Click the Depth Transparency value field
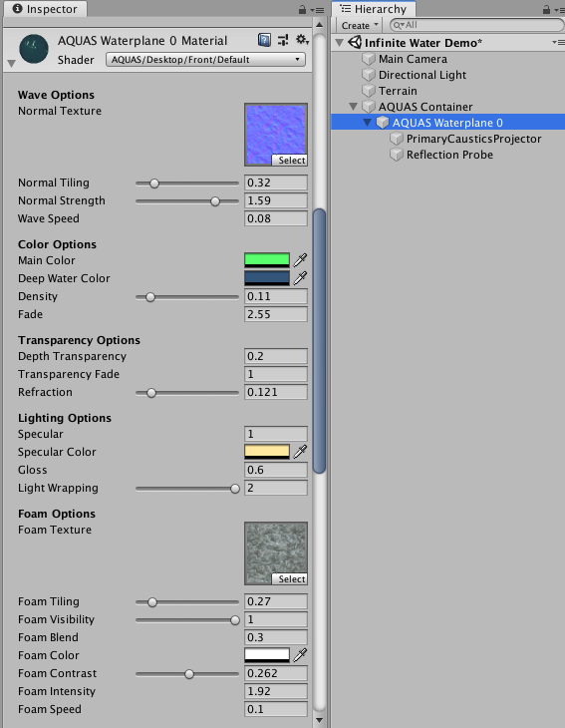 pyautogui.click(x=276, y=356)
